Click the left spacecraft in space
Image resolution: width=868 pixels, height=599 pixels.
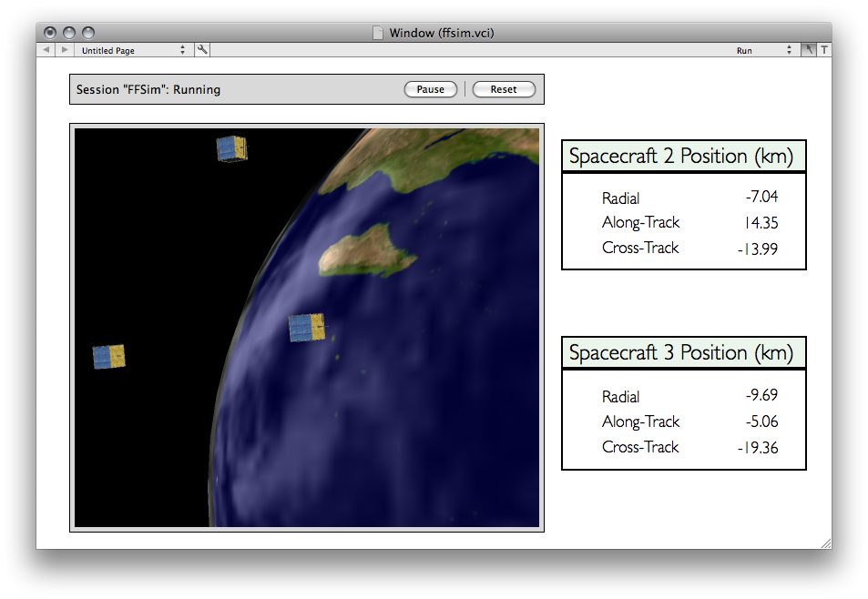click(109, 357)
